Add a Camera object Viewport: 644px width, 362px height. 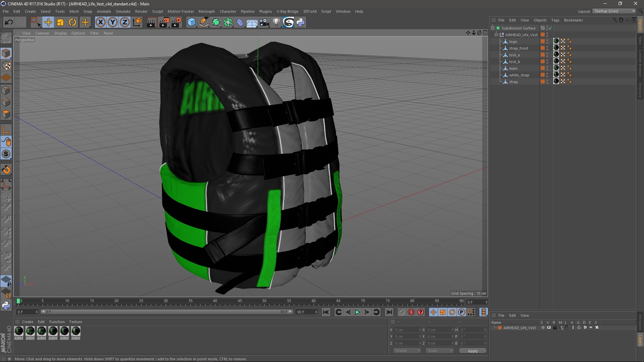264,22
